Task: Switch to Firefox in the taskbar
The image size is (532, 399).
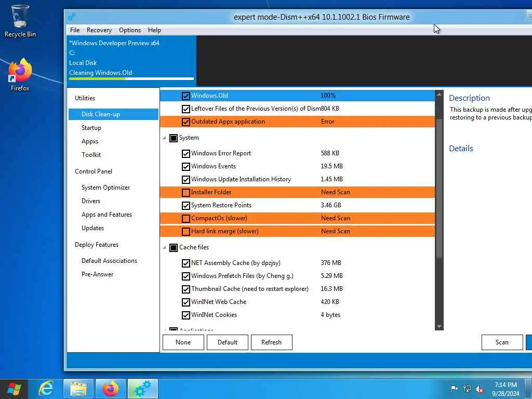Action: (111, 389)
